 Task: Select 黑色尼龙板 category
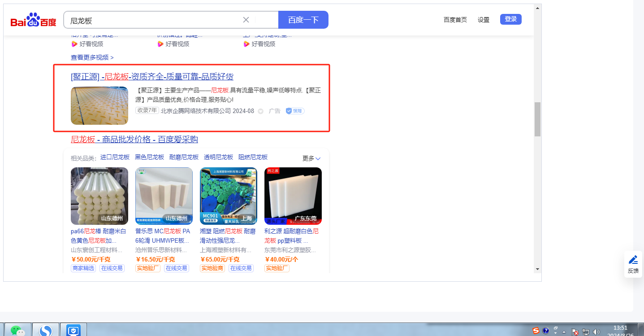point(150,157)
